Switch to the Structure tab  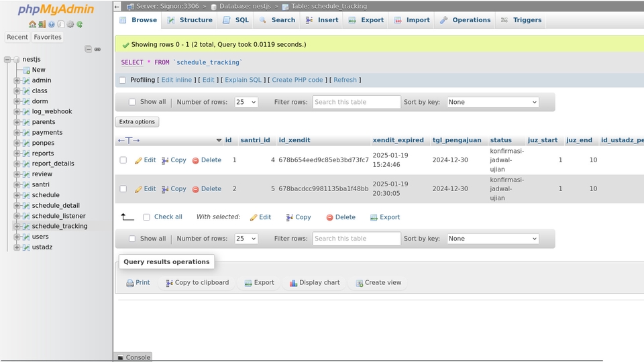point(189,20)
